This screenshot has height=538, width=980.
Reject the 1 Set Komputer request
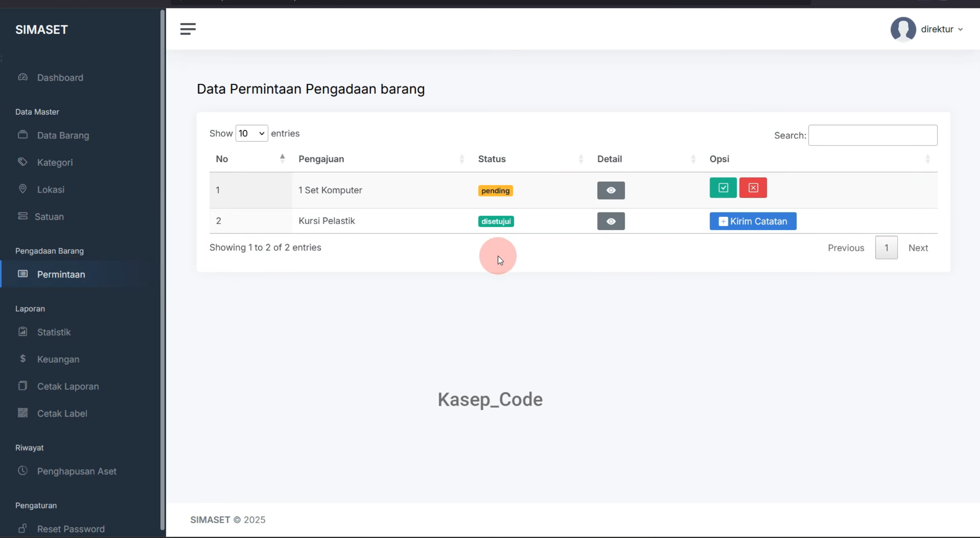(753, 188)
